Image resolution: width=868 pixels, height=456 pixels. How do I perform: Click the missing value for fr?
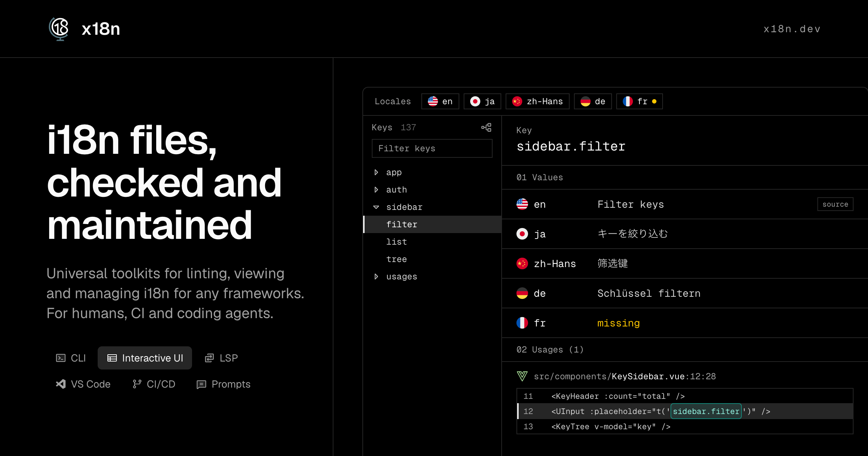click(x=618, y=323)
